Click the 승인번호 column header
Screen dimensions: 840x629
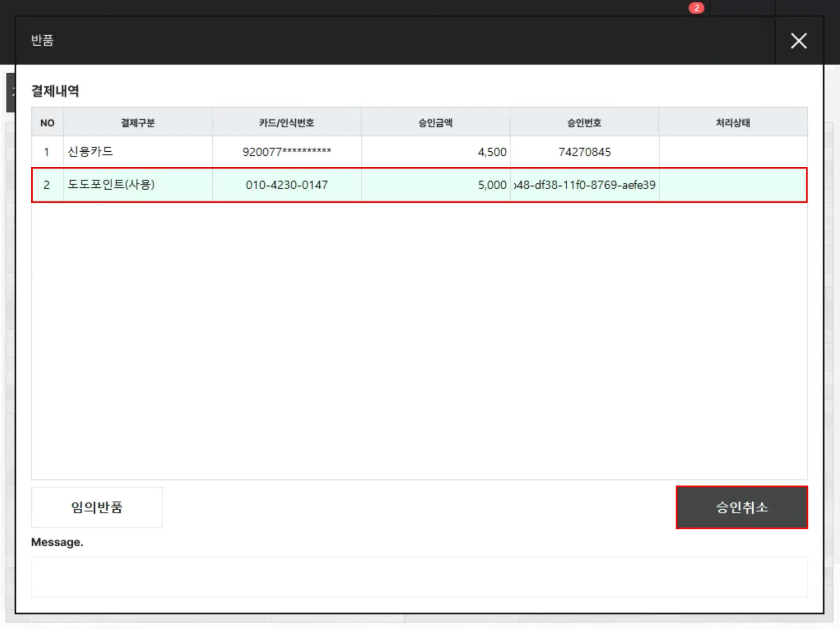coord(584,123)
